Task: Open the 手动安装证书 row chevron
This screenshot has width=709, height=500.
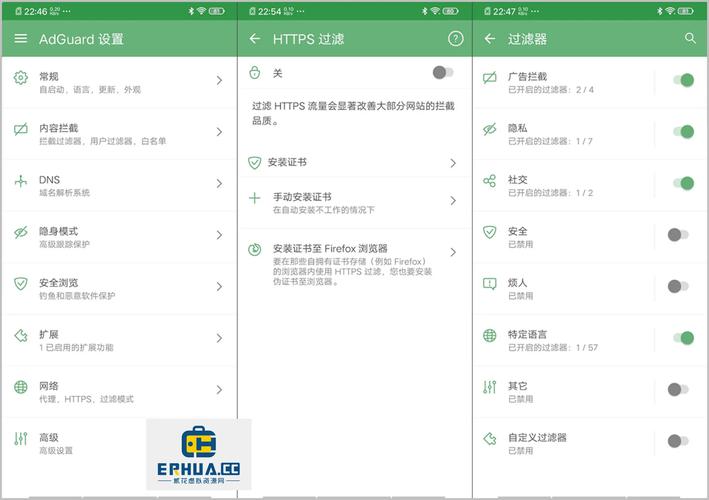Action: click(x=453, y=201)
